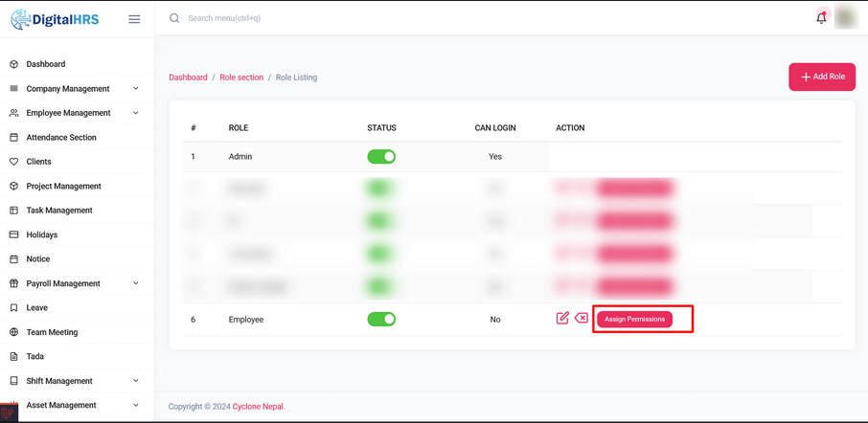Image resolution: width=868 pixels, height=423 pixels.
Task: Click the edit icon for Employee role
Action: 562,318
